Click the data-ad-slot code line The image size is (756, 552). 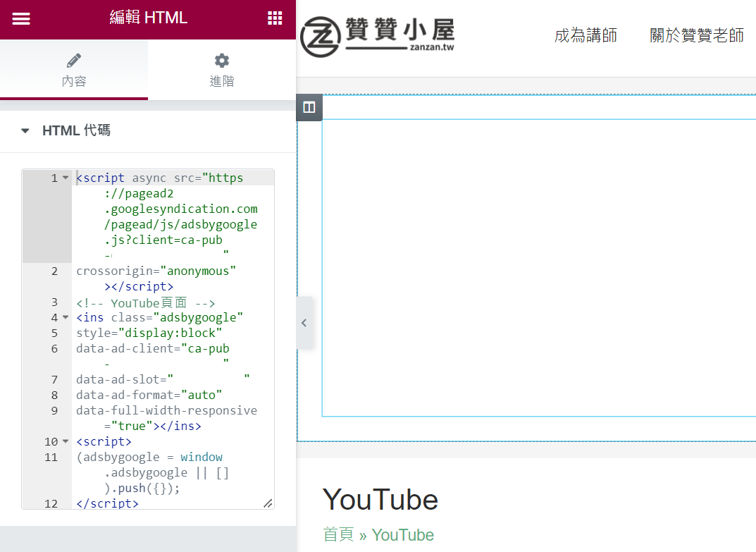point(163,379)
